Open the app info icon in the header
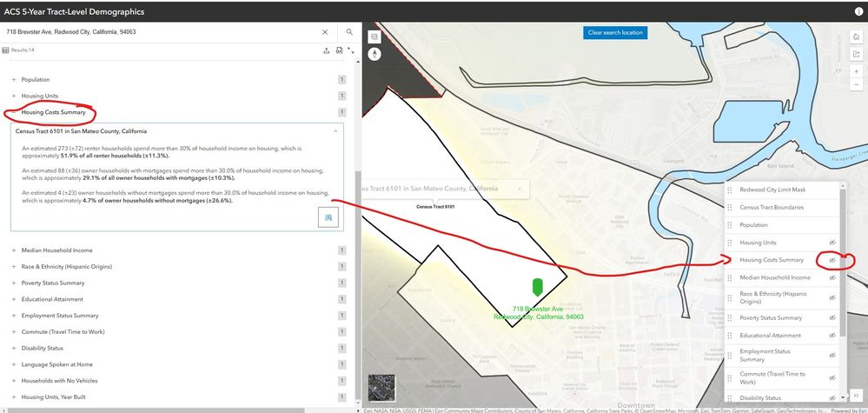The image size is (868, 413). click(858, 11)
